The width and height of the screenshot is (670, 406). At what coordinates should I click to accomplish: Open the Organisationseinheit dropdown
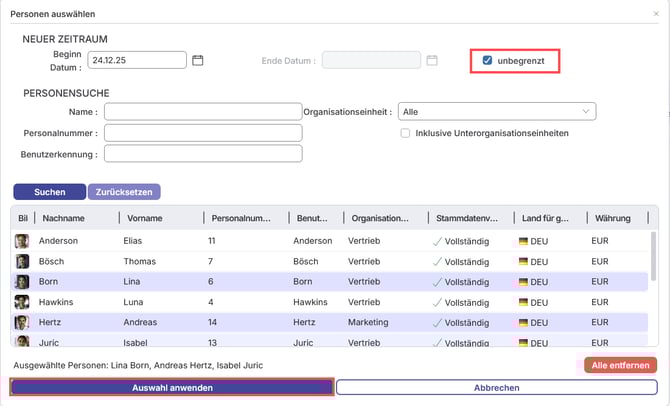tap(496, 111)
